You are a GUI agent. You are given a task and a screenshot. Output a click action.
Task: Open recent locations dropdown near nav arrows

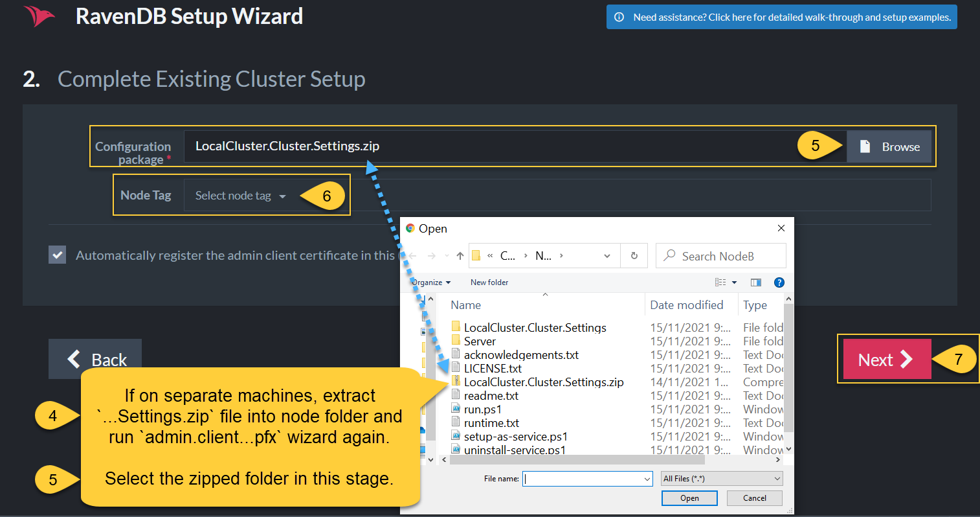click(447, 256)
